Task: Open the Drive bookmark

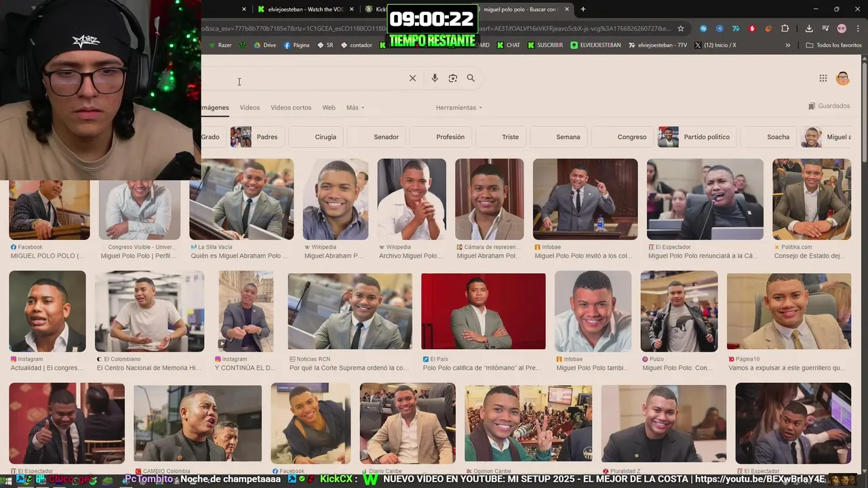Action: pos(265,45)
